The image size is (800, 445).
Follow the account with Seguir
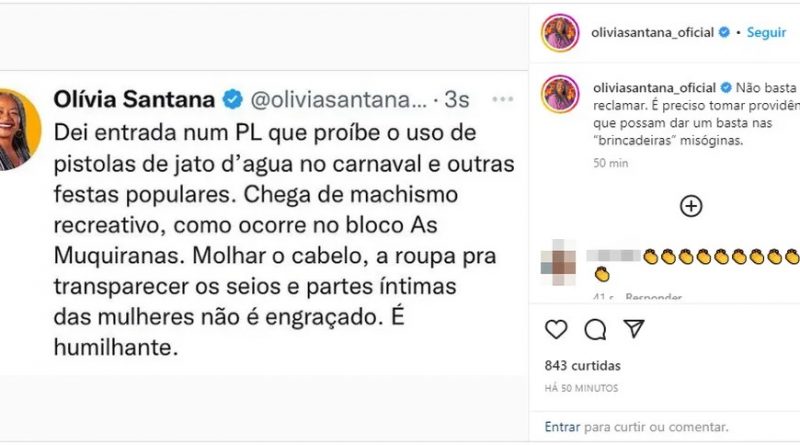coord(765,32)
